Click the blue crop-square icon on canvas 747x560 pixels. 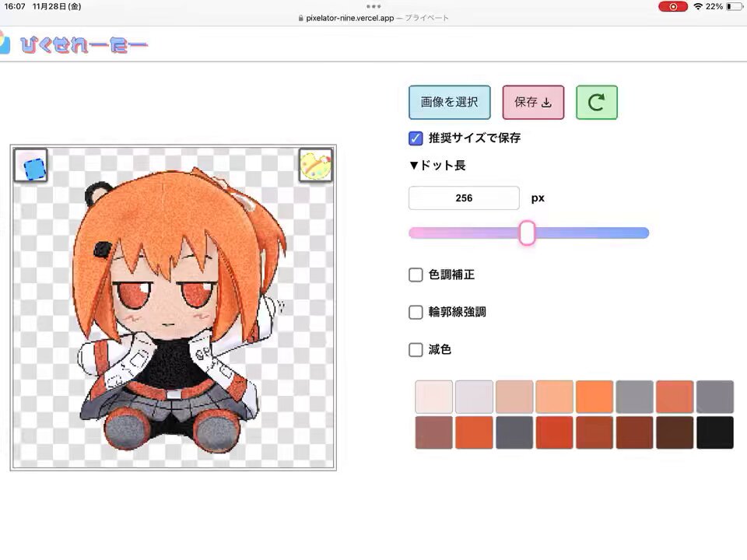pos(30,165)
